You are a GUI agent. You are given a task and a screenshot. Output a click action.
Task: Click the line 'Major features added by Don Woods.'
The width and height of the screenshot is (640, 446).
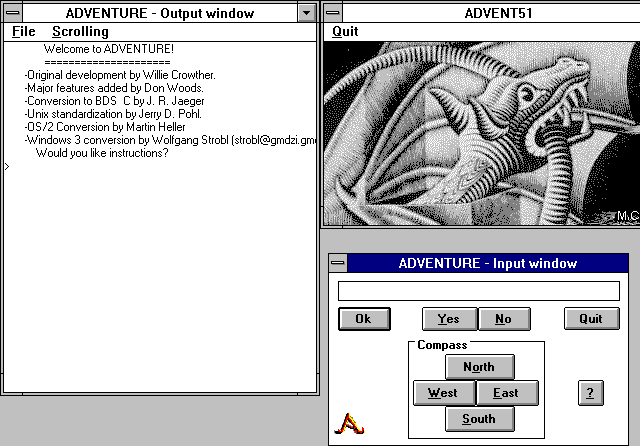114,88
